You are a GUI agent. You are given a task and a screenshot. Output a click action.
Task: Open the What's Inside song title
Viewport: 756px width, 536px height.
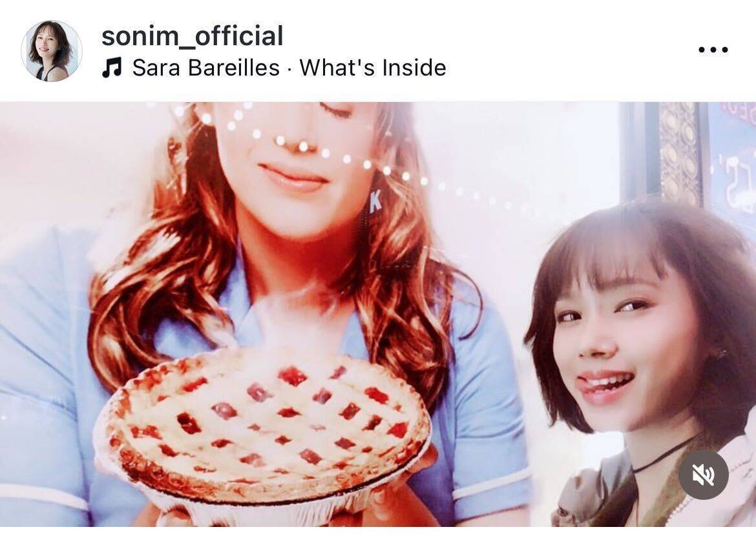point(373,67)
